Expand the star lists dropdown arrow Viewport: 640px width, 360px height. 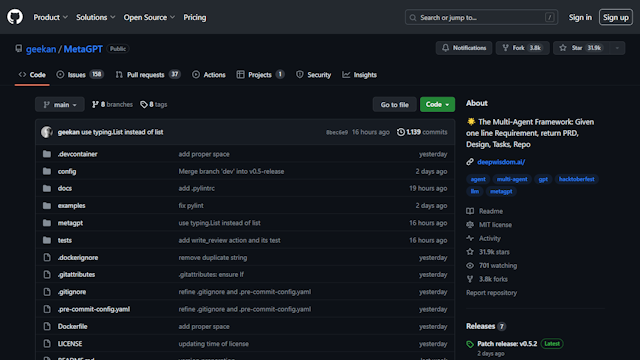point(617,48)
